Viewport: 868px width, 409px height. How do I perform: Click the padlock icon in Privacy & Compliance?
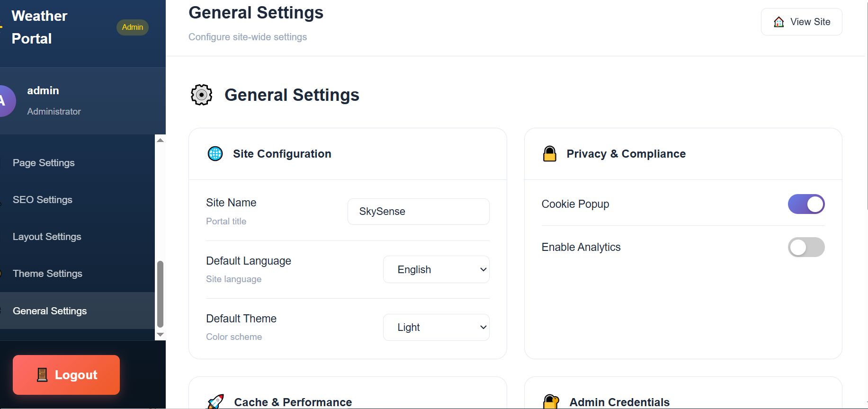pyautogui.click(x=549, y=154)
